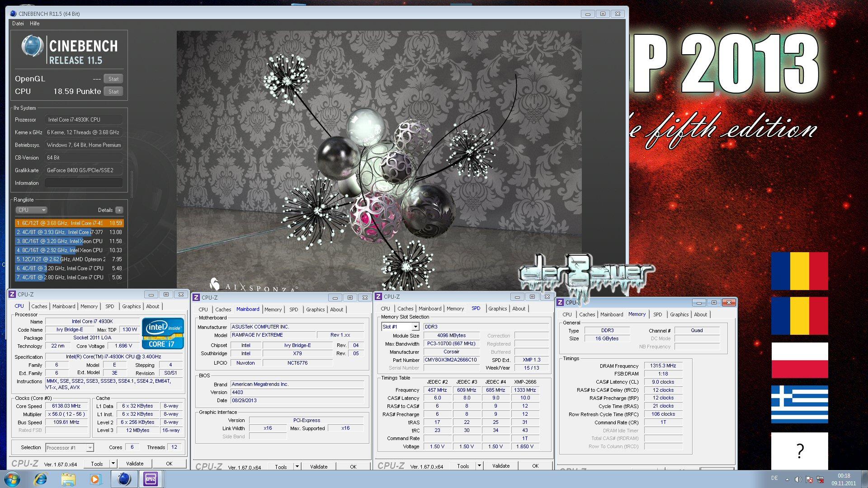This screenshot has width=868, height=488.
Task: Start the OpenGL benchmark
Action: (113, 79)
